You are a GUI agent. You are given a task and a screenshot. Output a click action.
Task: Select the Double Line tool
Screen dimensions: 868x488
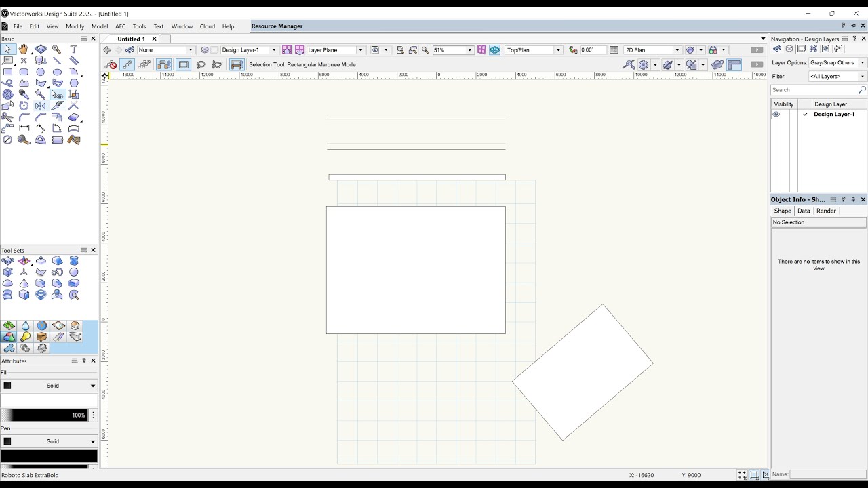tap(73, 60)
